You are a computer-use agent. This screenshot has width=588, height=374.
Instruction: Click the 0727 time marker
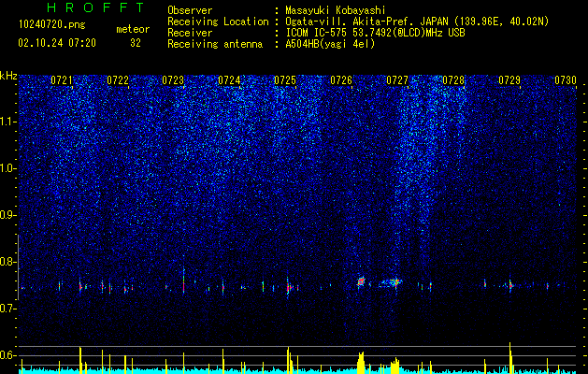tap(397, 80)
